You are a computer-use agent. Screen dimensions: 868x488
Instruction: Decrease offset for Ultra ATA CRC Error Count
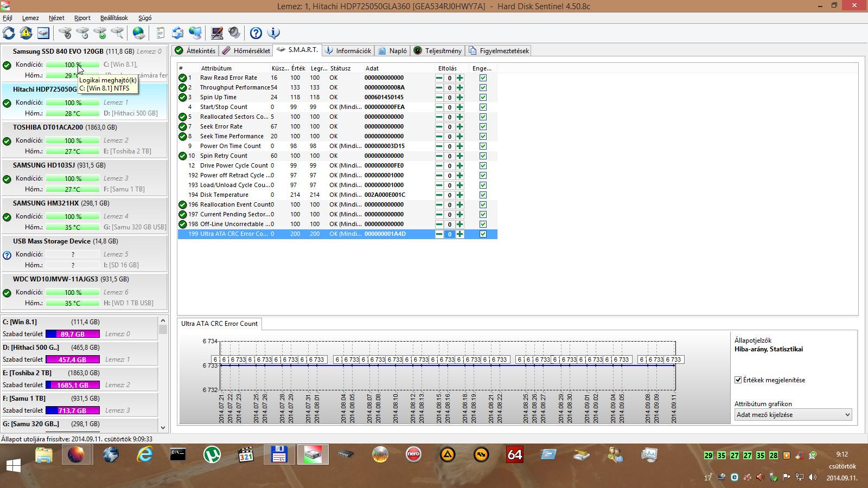click(x=439, y=234)
